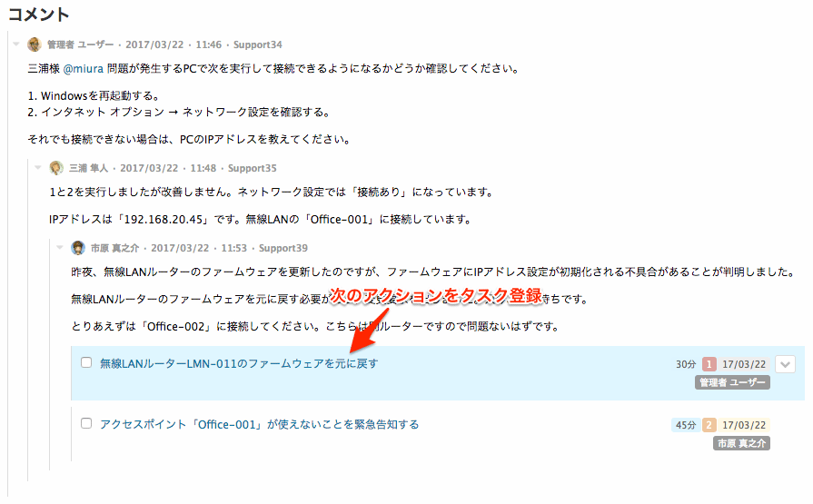Collapse 三浦 隼人's reply comment
The height and width of the screenshot is (504, 813).
point(38,167)
